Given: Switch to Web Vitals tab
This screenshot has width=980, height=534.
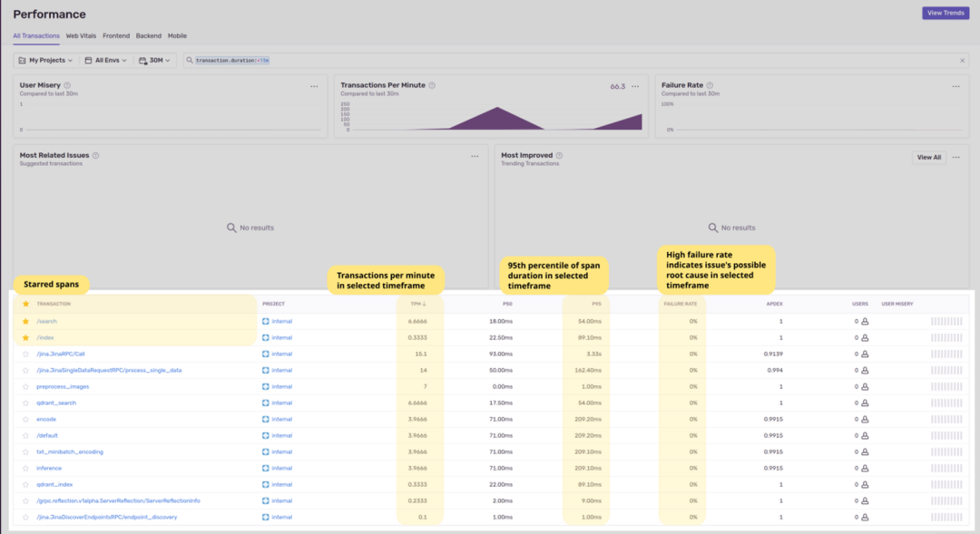Looking at the screenshot, I should coord(82,36).
